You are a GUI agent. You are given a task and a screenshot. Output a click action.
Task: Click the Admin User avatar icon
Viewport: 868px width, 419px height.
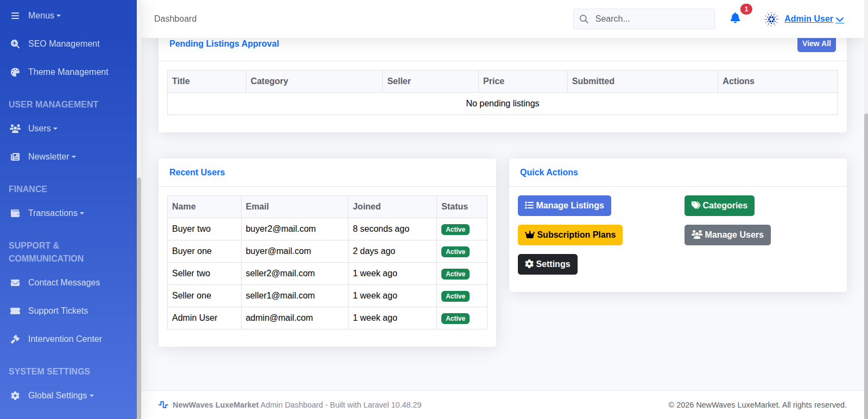[x=771, y=20]
